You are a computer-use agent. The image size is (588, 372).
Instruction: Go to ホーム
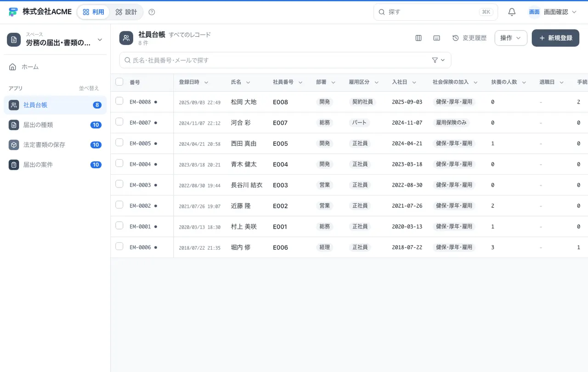pos(55,67)
